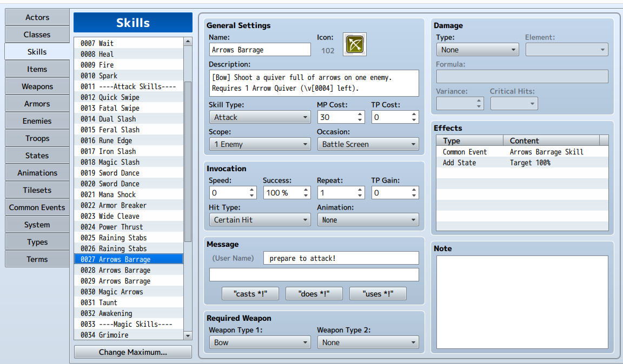Go to the Weapons tab
This screenshot has width=623, height=364.
pyautogui.click(x=37, y=86)
